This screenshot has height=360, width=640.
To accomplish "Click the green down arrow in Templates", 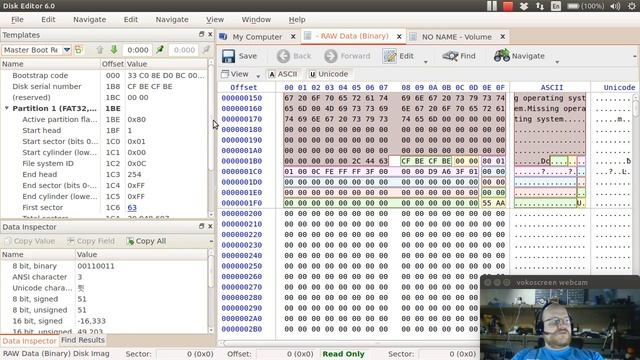I will click(114, 50).
